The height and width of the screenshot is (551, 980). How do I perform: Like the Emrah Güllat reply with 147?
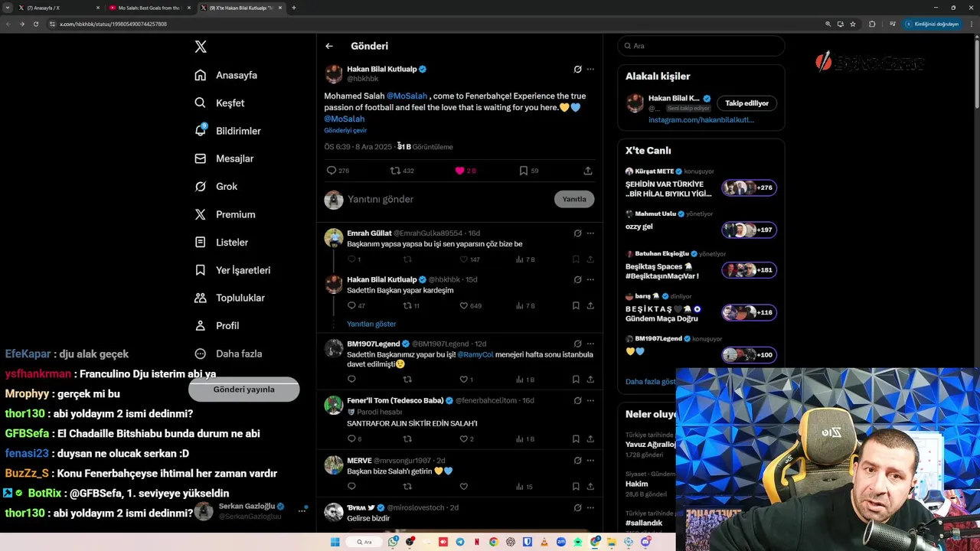point(463,259)
